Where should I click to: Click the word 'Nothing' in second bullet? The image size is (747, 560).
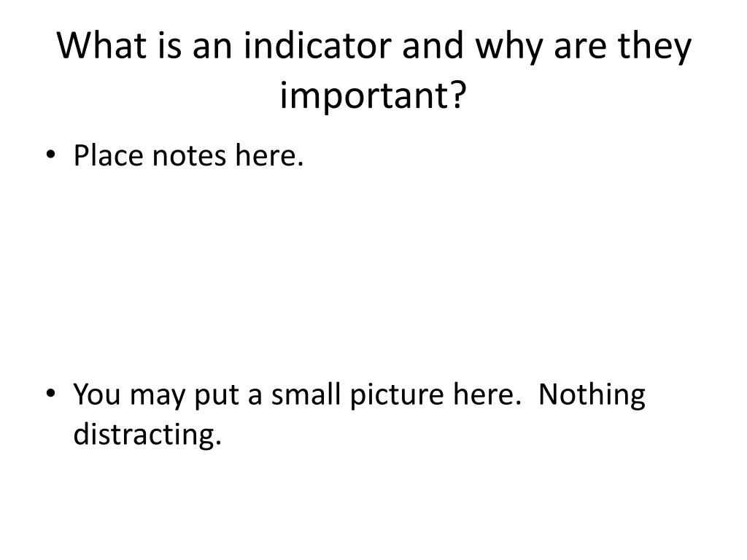click(592, 396)
